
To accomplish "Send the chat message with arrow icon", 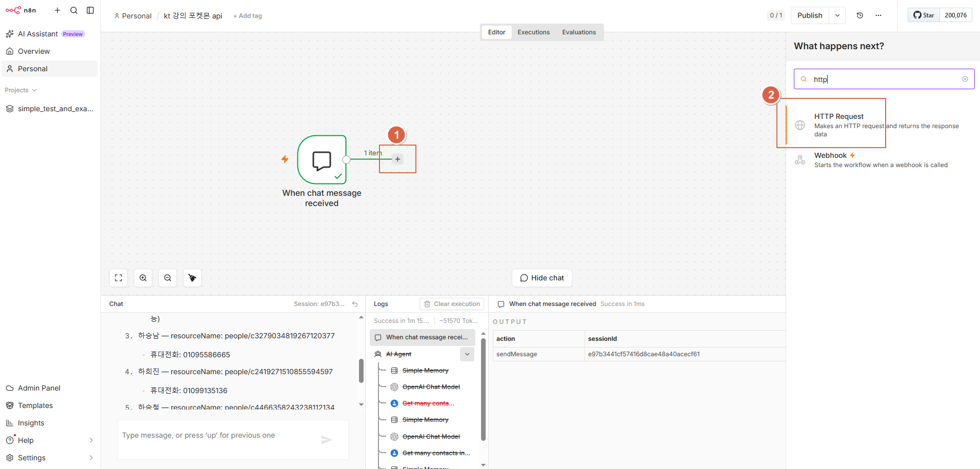I will [327, 440].
